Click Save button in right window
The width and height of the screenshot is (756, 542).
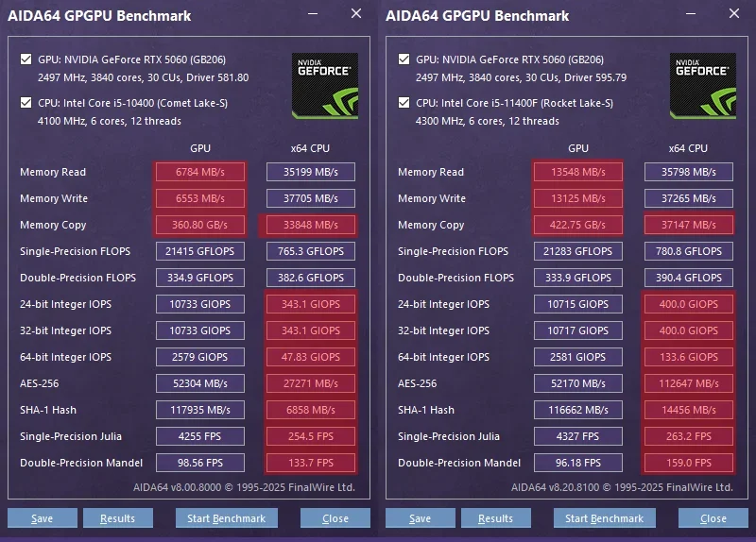tap(421, 517)
